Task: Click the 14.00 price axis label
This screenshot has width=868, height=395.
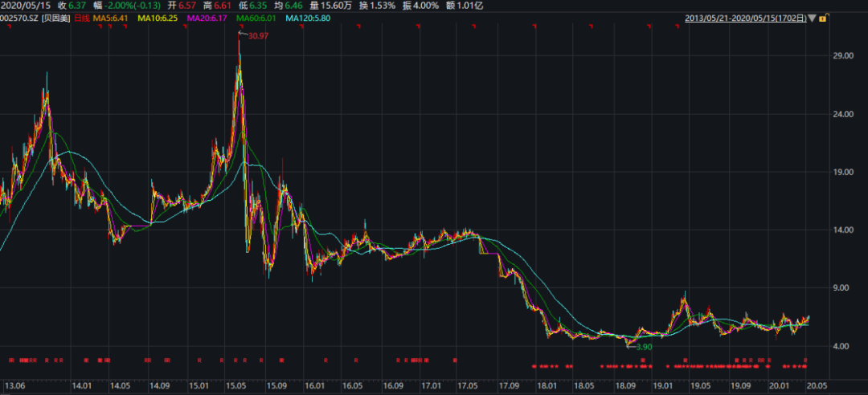Action: [x=843, y=230]
